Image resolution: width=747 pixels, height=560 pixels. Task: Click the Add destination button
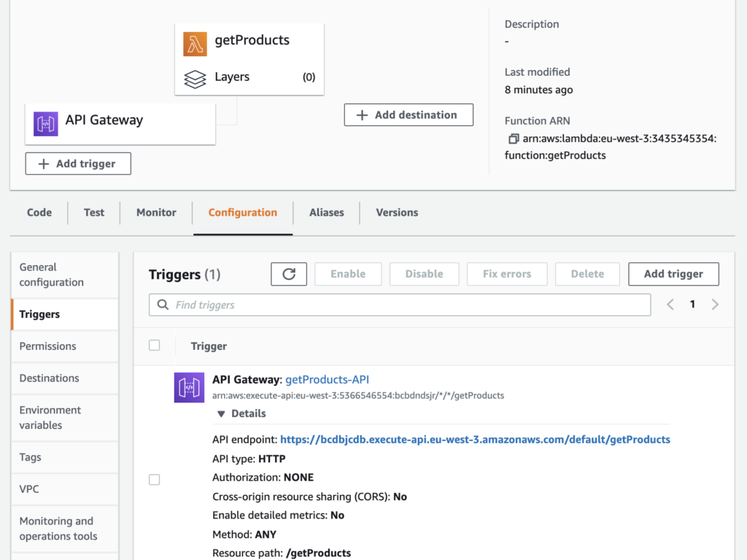point(409,114)
